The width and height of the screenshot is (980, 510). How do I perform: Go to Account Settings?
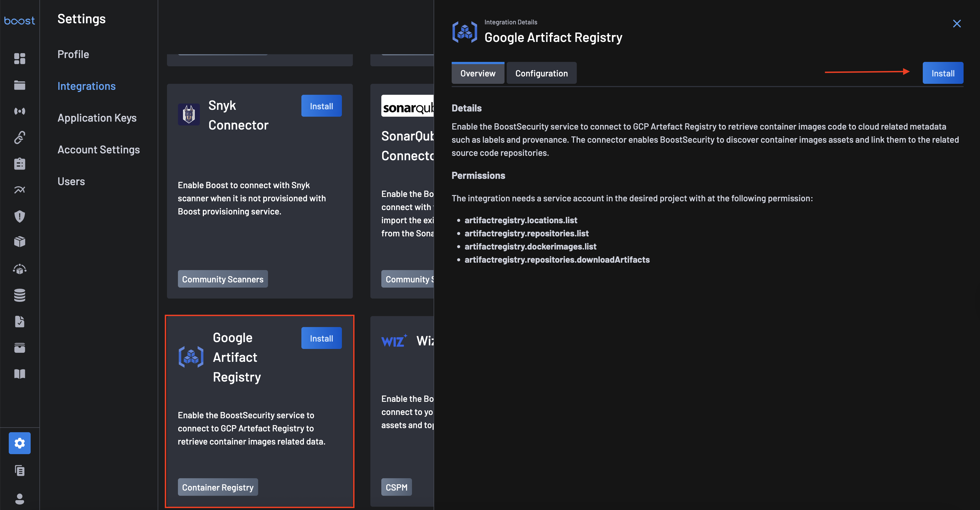coord(99,150)
